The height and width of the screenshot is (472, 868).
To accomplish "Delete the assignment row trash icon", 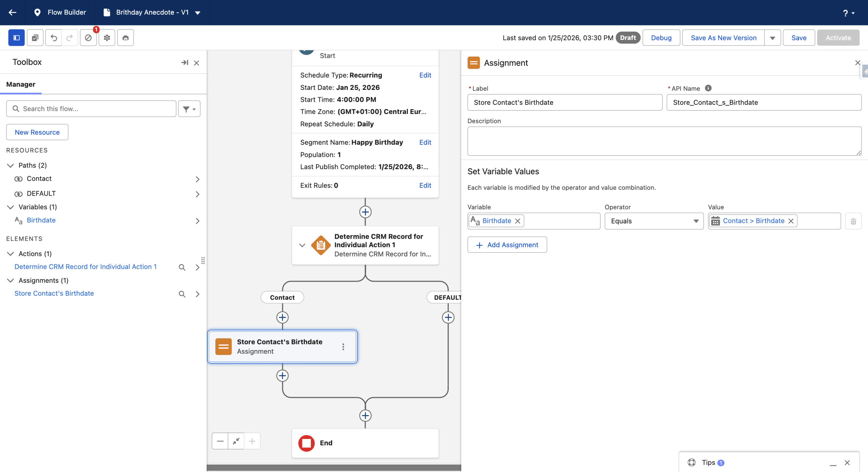I will pos(853,221).
